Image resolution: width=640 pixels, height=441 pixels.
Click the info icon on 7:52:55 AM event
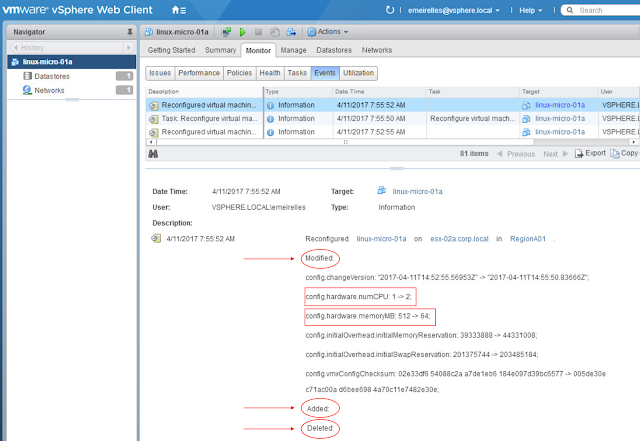(x=270, y=132)
